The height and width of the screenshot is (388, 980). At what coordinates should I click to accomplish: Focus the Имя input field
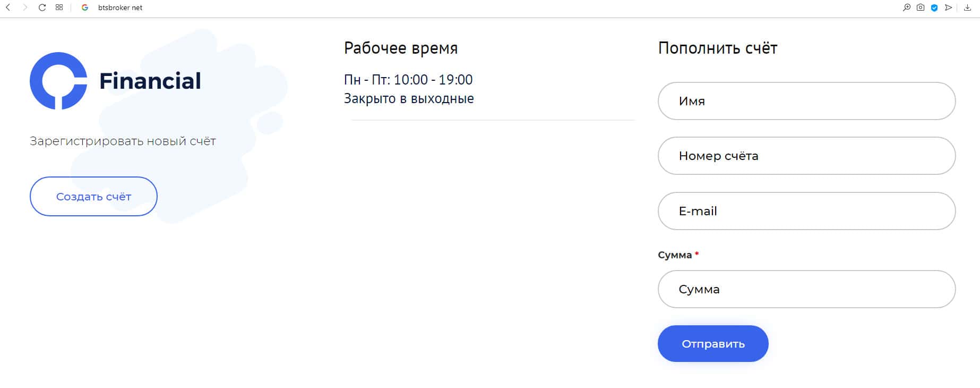click(x=806, y=101)
